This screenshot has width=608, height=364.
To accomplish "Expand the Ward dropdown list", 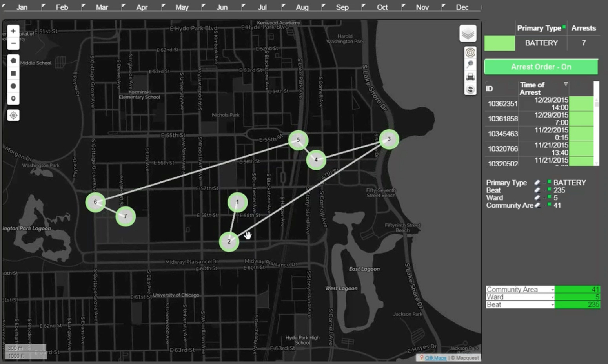I will click(x=552, y=297).
